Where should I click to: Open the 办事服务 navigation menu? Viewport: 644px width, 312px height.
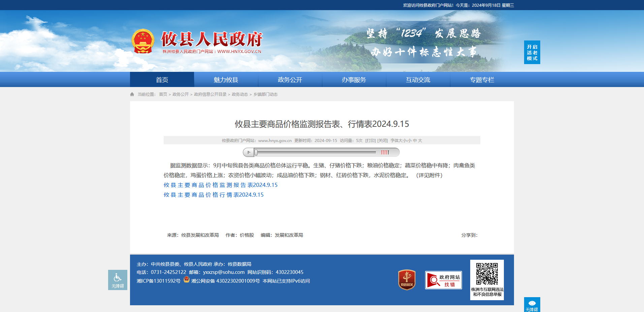[x=354, y=80]
